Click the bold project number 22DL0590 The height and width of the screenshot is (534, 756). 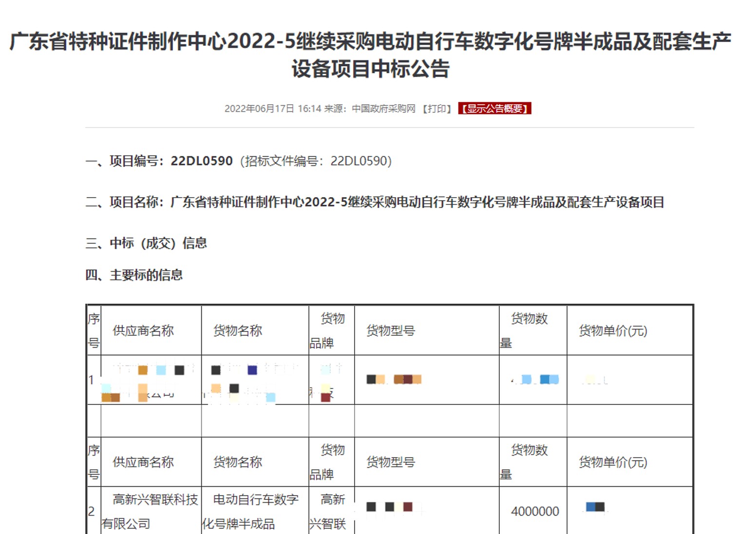pyautogui.click(x=201, y=161)
